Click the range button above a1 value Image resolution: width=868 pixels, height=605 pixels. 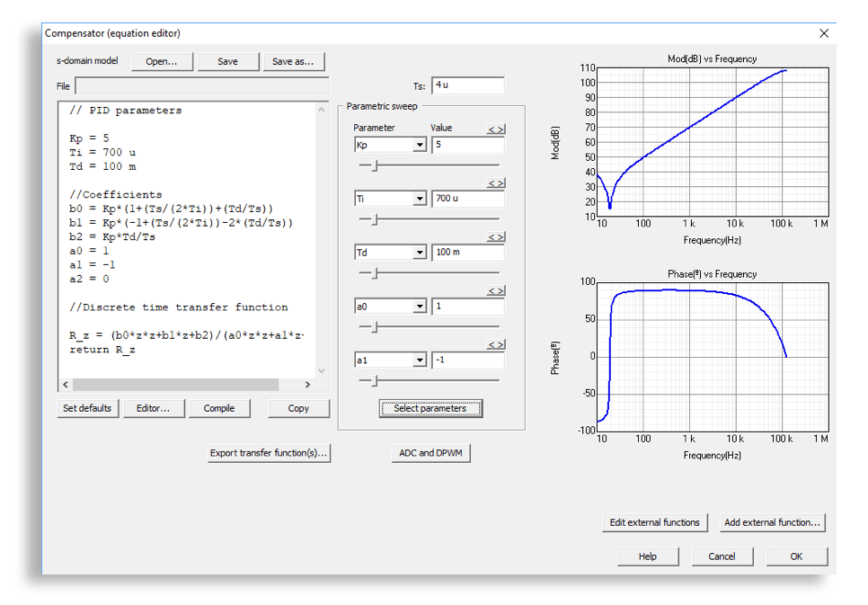tap(495, 345)
